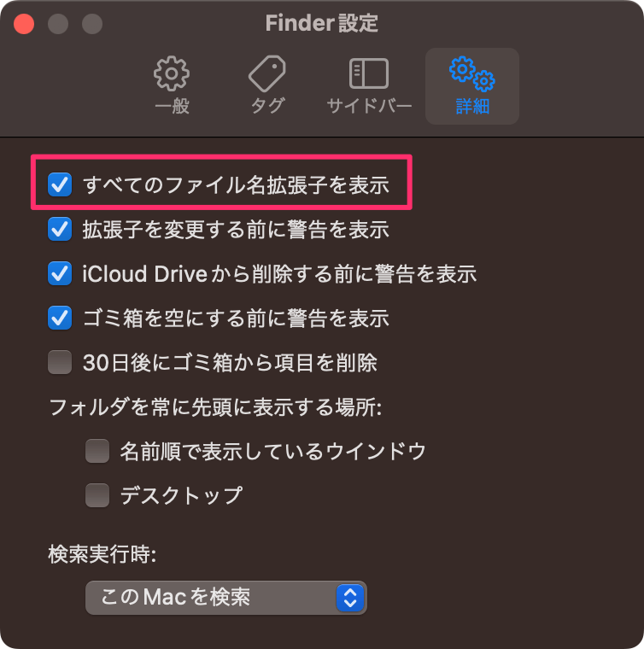Viewport: 644px width, 649px height.
Task: Uncheck ゴミ箱を空にする前に警告を表示
Action: [60, 318]
